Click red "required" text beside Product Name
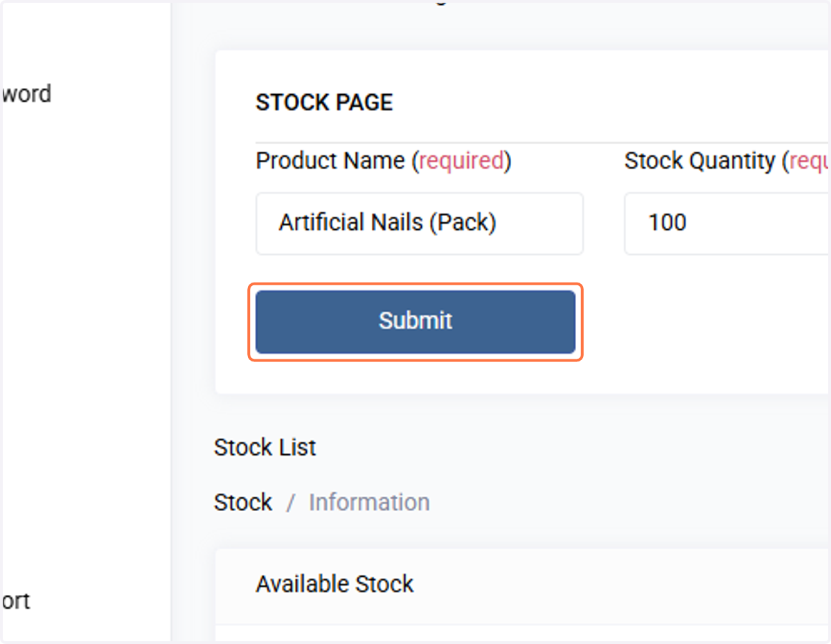Screen dimensions: 831x644 (462, 161)
